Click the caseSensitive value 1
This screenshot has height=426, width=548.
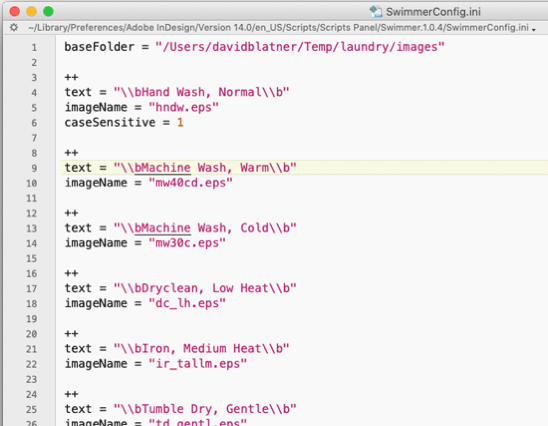coord(180,122)
